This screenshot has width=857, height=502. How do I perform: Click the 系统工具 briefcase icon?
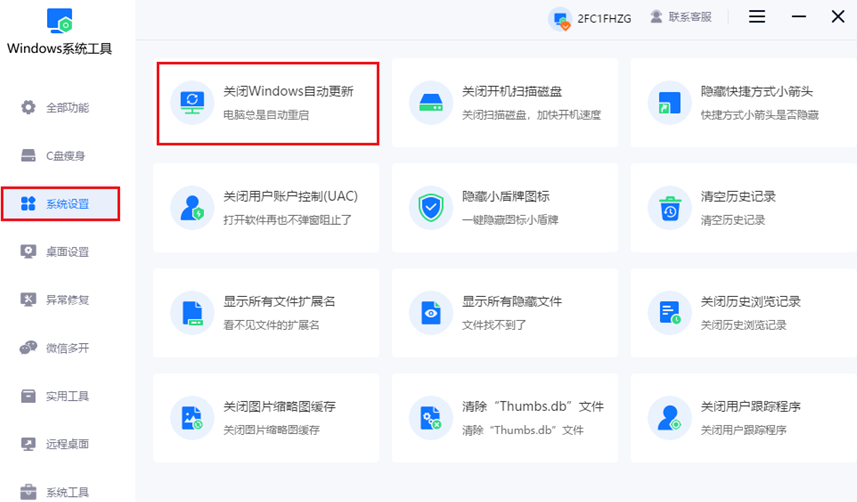(x=28, y=492)
